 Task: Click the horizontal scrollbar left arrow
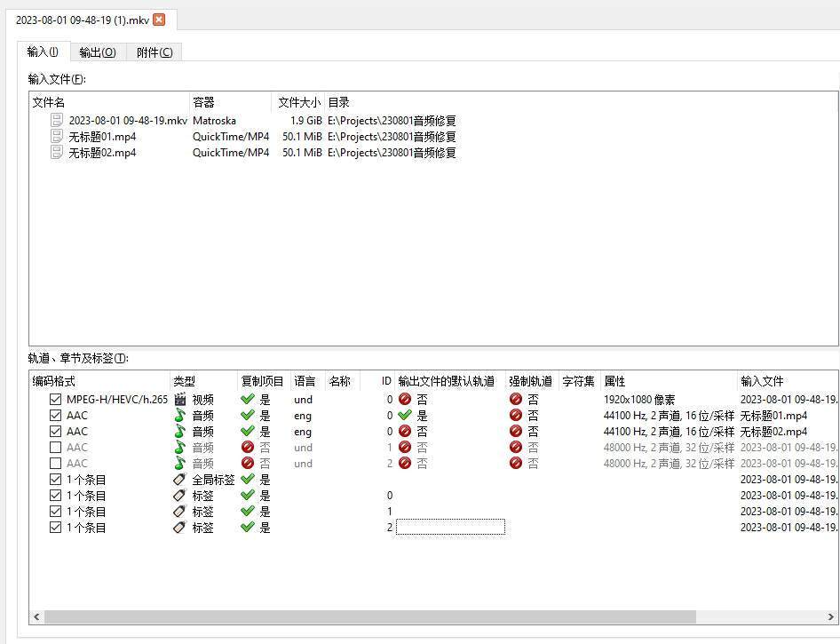coord(36,616)
